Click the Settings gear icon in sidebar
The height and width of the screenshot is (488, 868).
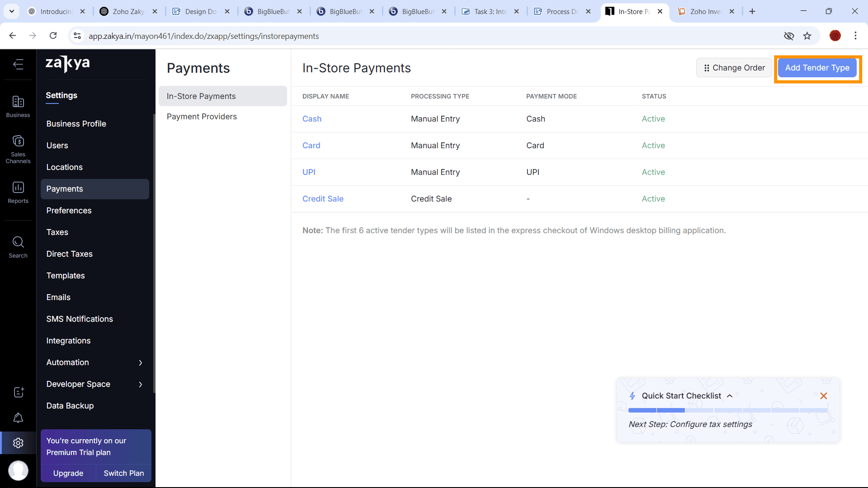[18, 443]
